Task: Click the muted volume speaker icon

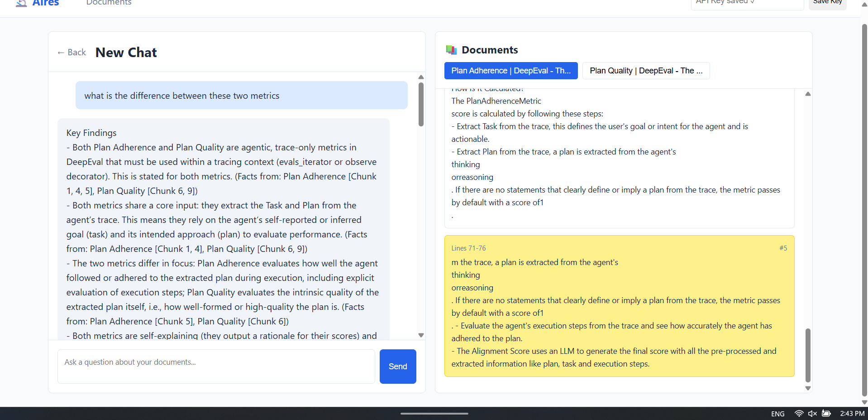Action: (812, 413)
